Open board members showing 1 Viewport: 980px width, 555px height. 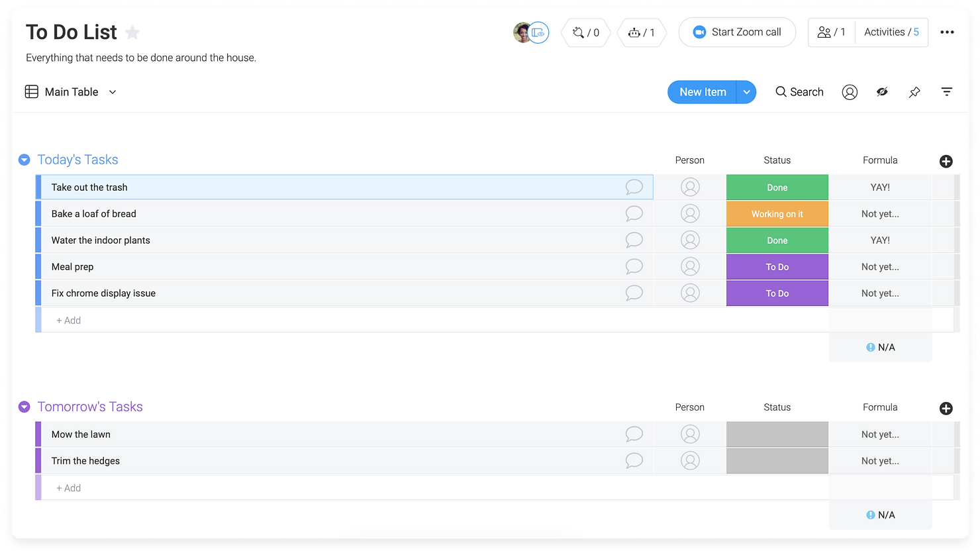[832, 32]
